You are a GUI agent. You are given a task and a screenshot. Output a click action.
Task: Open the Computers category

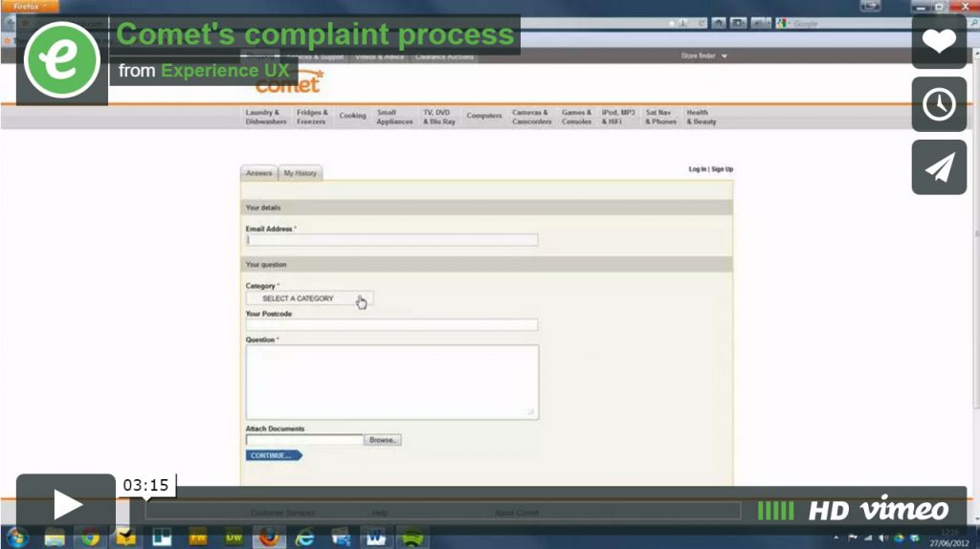(x=483, y=116)
